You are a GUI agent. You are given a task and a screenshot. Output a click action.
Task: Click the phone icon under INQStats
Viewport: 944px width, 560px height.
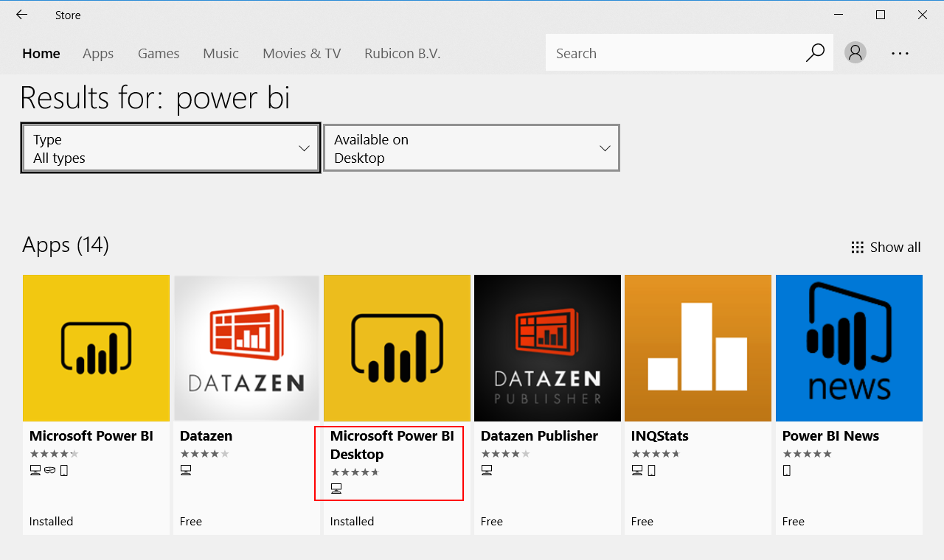pos(650,469)
